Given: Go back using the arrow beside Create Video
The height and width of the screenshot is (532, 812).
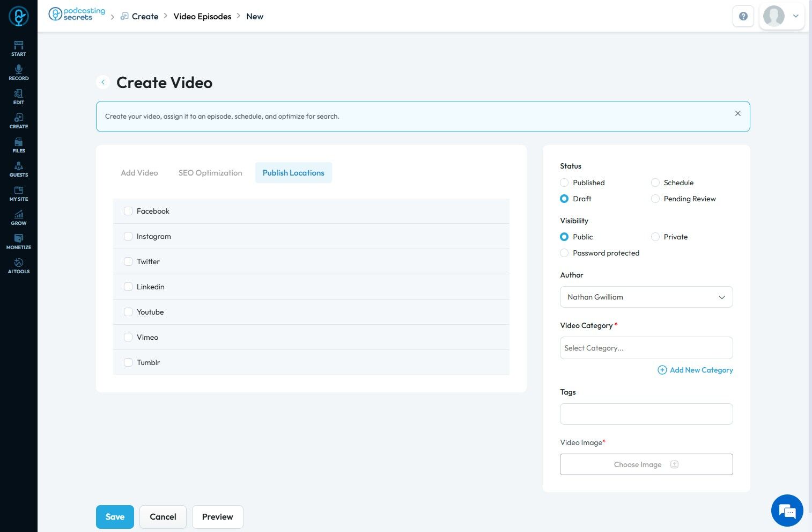Looking at the screenshot, I should 103,82.
